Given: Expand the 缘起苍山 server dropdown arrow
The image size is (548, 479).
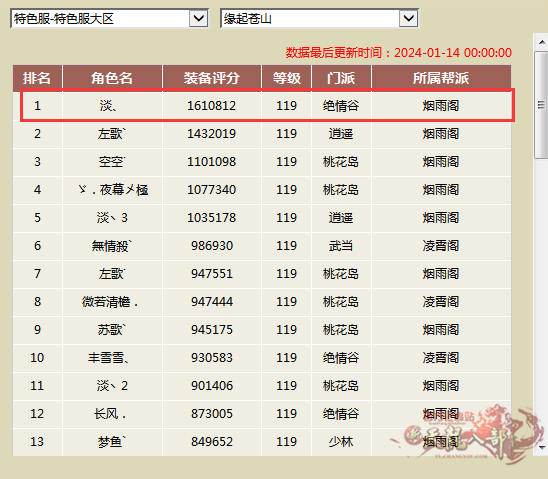Looking at the screenshot, I should 408,18.
